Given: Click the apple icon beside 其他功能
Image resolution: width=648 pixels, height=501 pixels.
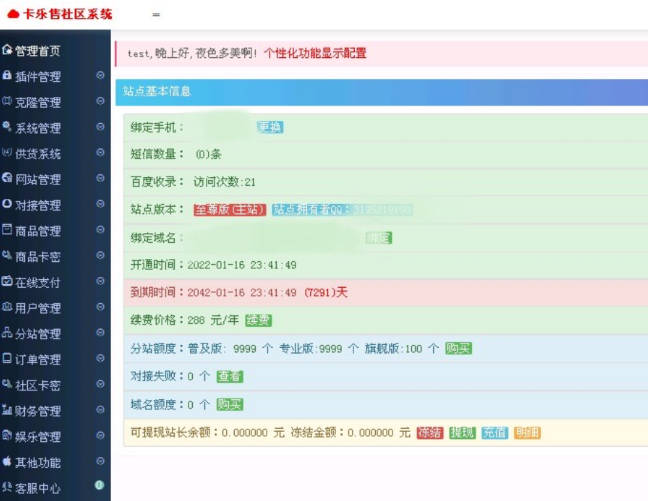Looking at the screenshot, I should tap(7, 461).
